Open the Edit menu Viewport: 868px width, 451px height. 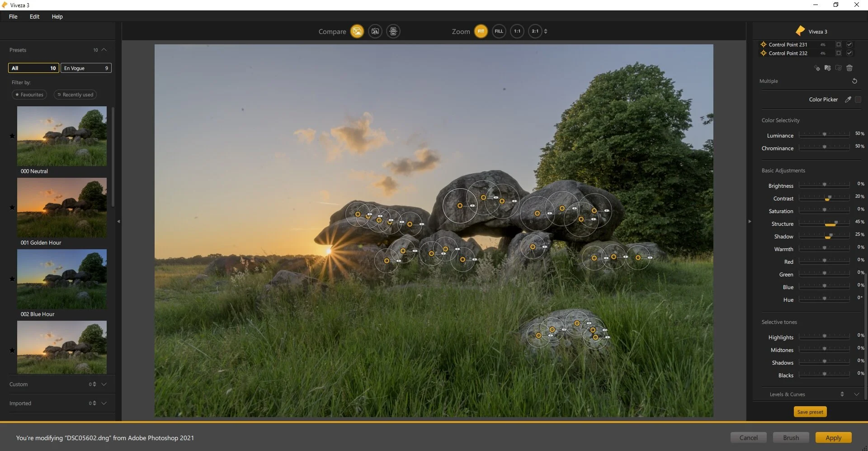[34, 16]
